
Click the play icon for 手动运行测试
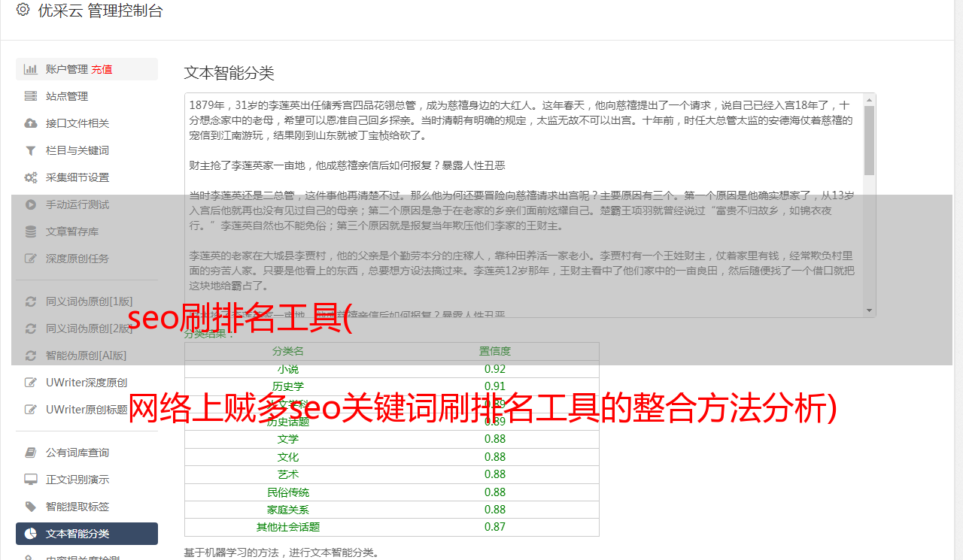point(31,204)
